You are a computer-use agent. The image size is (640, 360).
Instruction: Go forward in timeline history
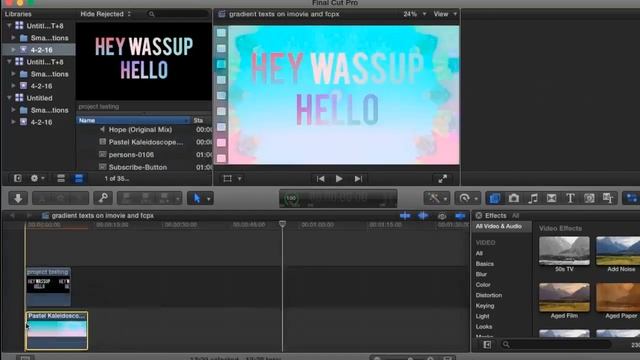pos(29,216)
